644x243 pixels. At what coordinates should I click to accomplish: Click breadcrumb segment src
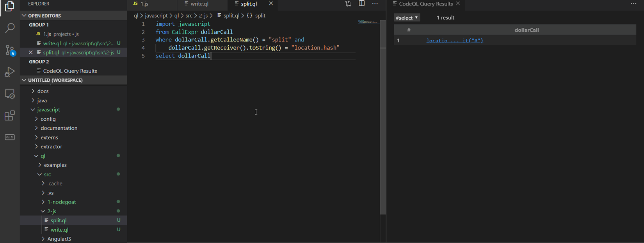[x=189, y=16]
